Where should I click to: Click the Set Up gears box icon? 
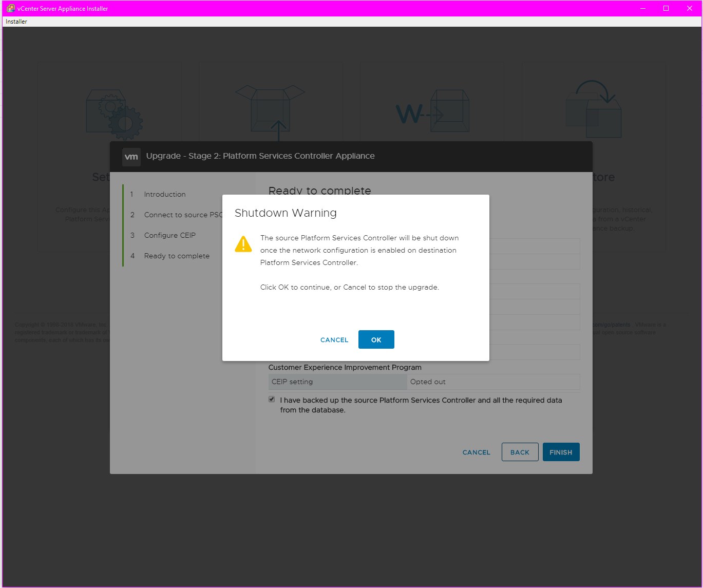point(115,115)
